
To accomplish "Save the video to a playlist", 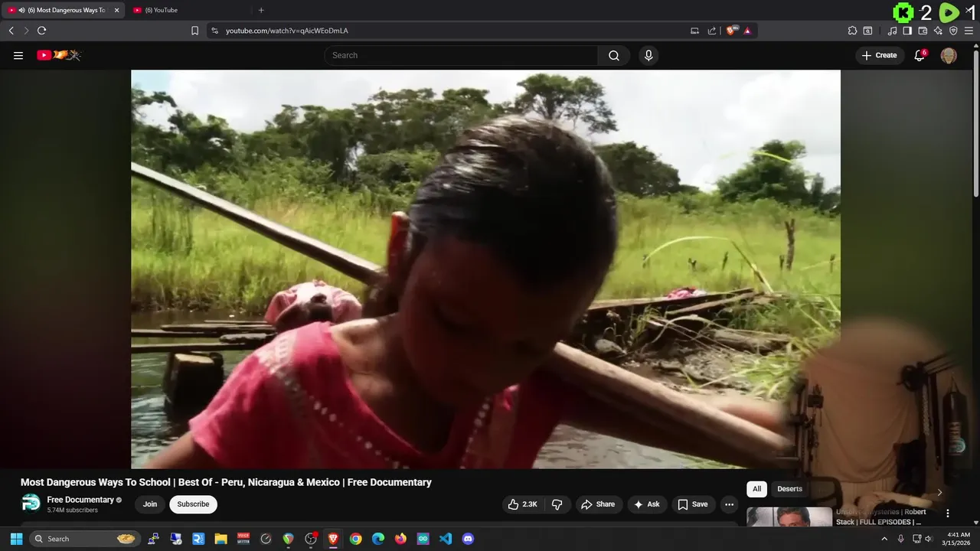I will (693, 504).
